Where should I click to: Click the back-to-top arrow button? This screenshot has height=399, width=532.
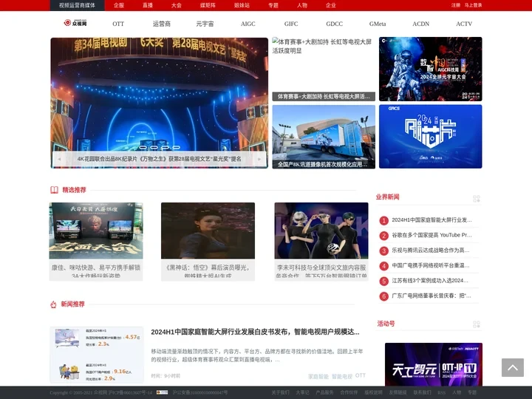pos(512,367)
